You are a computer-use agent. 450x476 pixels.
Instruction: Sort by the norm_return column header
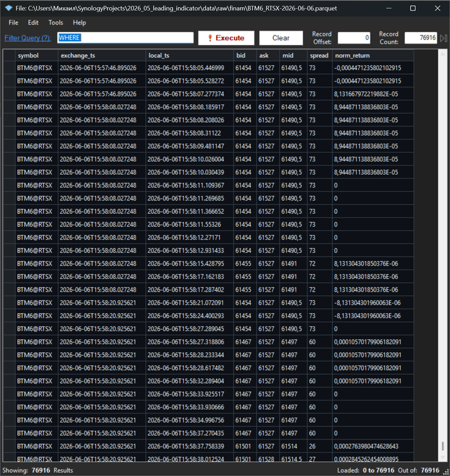tap(373, 55)
